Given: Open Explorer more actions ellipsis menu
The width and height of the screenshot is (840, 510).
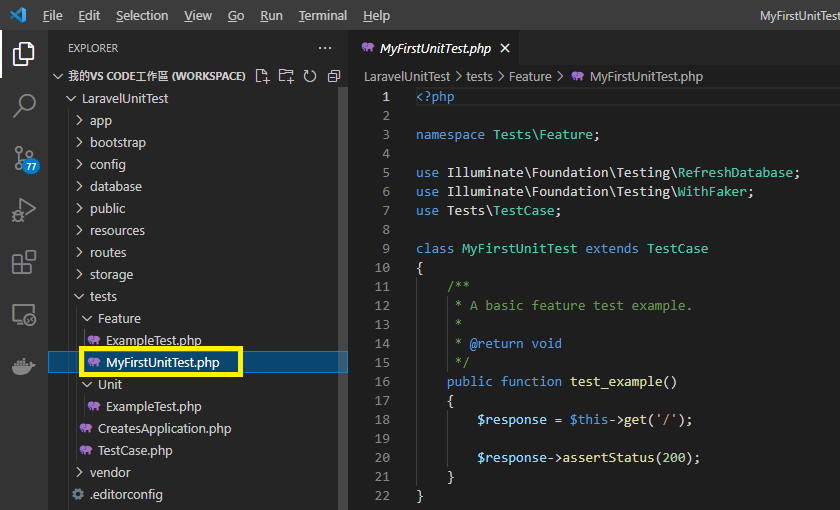Looking at the screenshot, I should [x=325, y=48].
